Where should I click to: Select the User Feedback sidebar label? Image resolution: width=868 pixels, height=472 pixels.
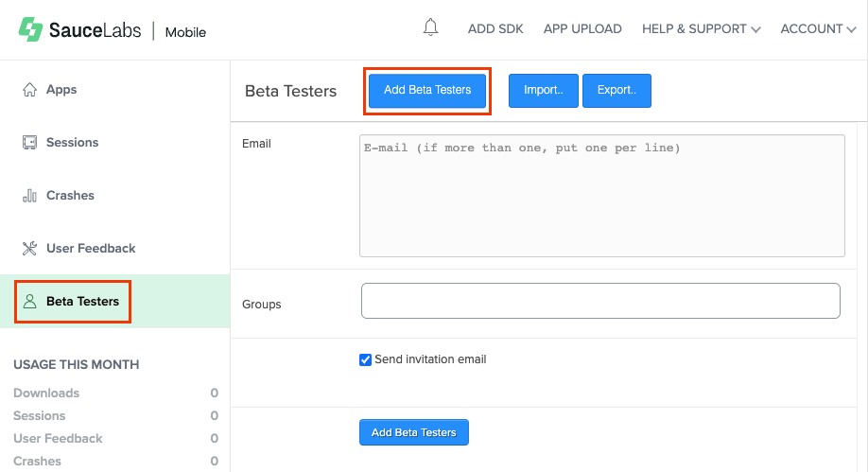click(91, 249)
